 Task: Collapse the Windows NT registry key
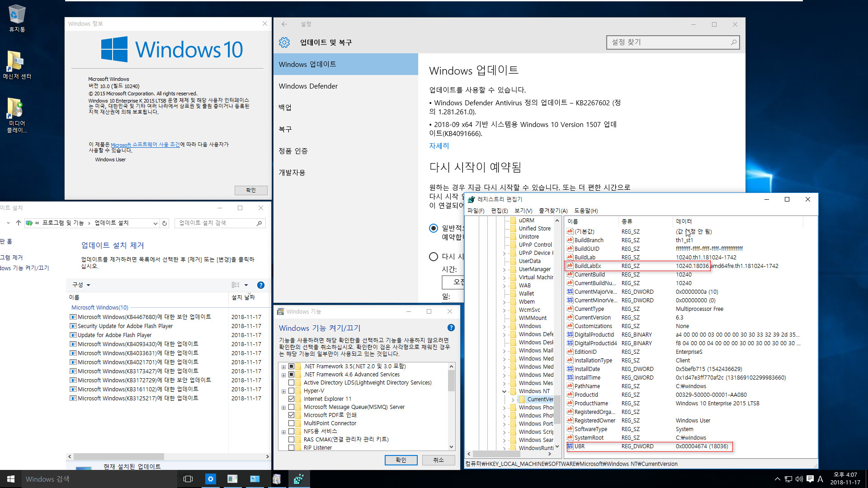[x=505, y=391]
